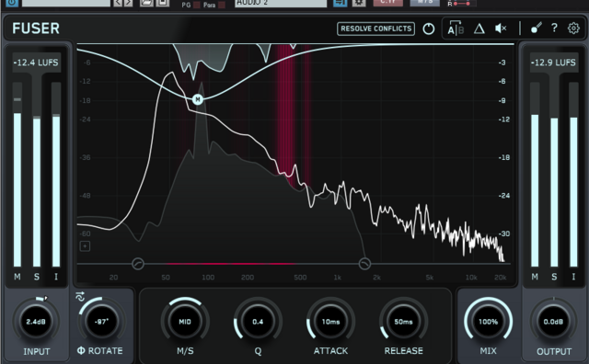Viewport: 589px width, 364px height.
Task: Click the output -12.9 LUFS readout
Action: (x=553, y=63)
